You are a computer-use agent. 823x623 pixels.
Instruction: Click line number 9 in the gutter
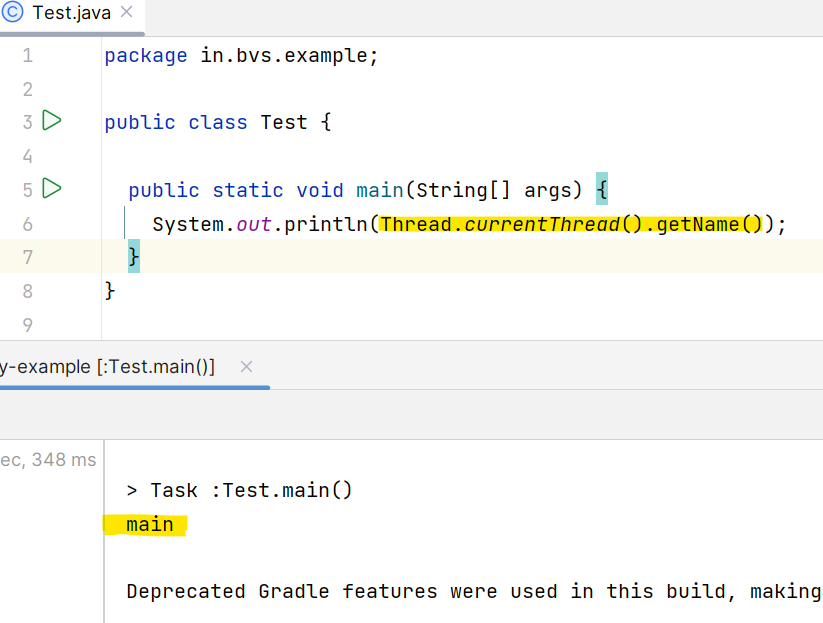(28, 325)
